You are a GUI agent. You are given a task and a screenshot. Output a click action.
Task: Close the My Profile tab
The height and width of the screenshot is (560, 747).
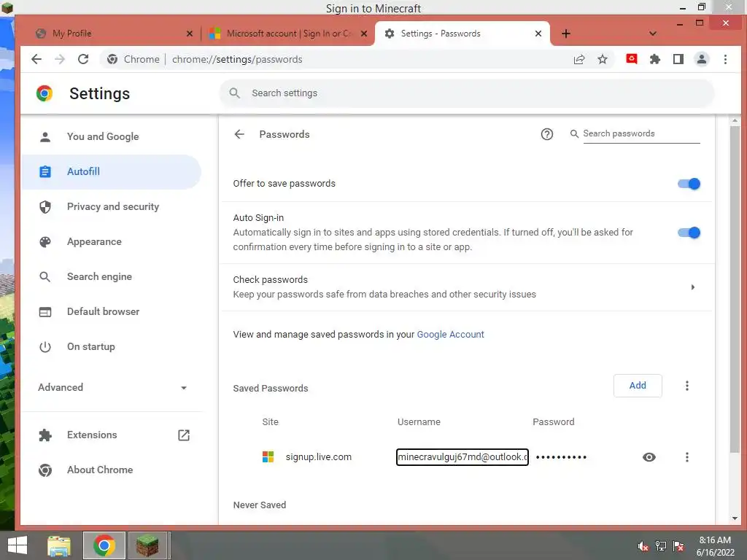(x=189, y=34)
